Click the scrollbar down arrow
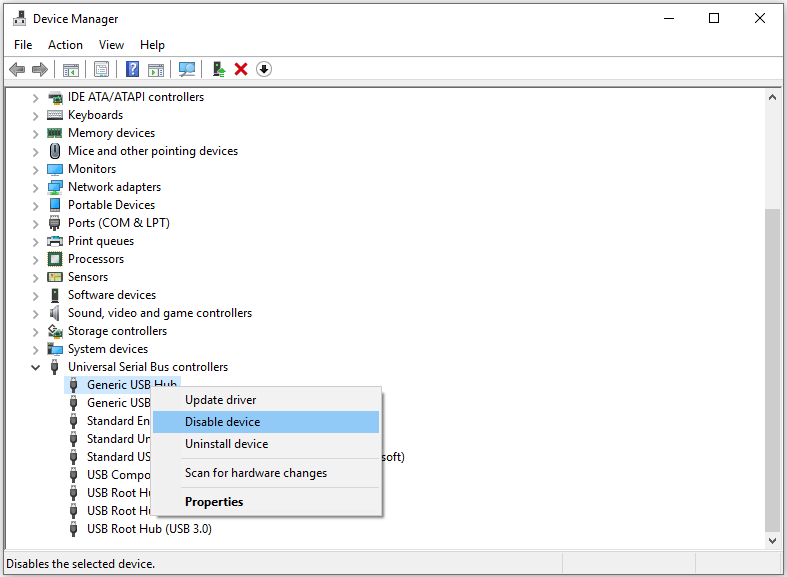 [x=772, y=540]
